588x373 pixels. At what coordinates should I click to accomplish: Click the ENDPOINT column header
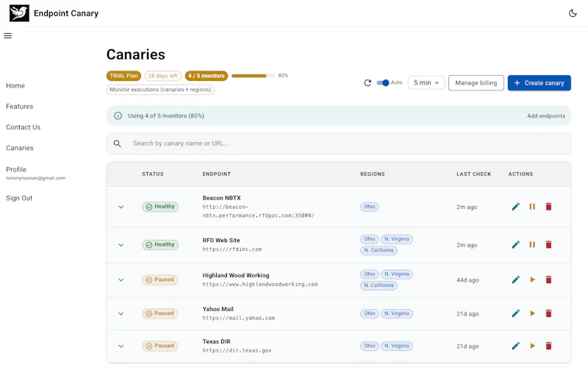(216, 174)
